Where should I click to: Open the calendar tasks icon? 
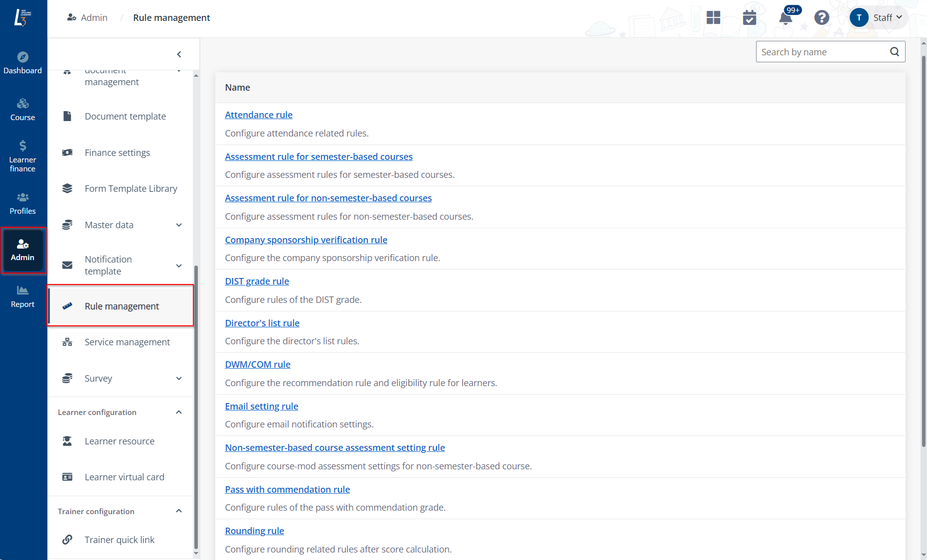coord(749,18)
